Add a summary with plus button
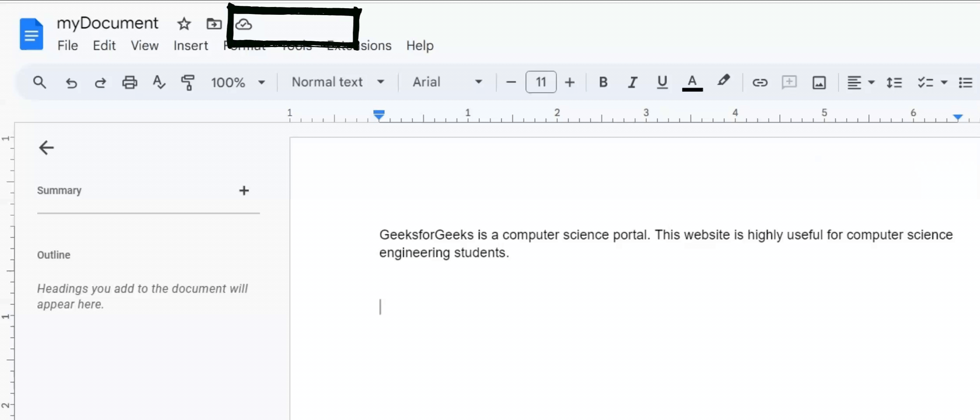980x420 pixels. pos(244,191)
